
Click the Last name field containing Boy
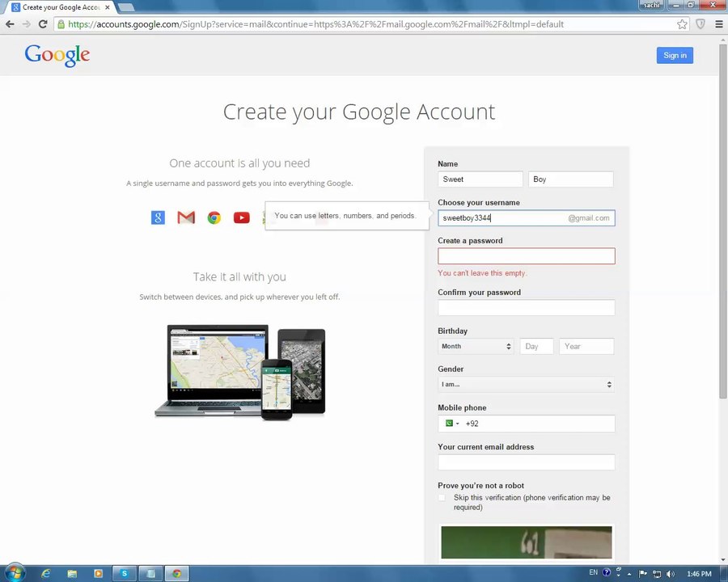(570, 179)
